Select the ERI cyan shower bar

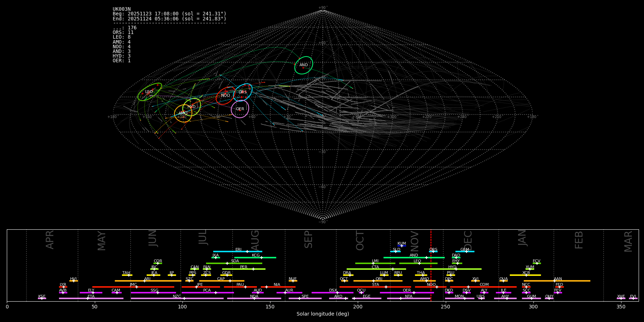tap(238, 252)
